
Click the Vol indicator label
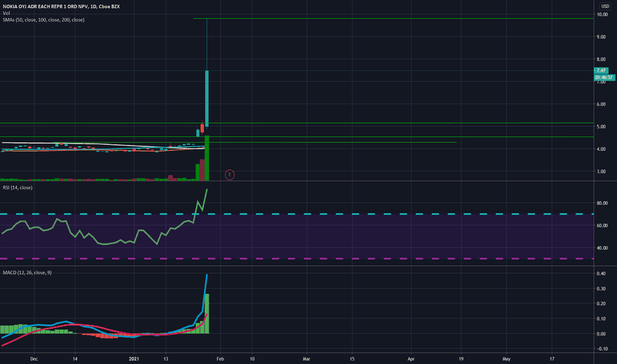click(7, 13)
